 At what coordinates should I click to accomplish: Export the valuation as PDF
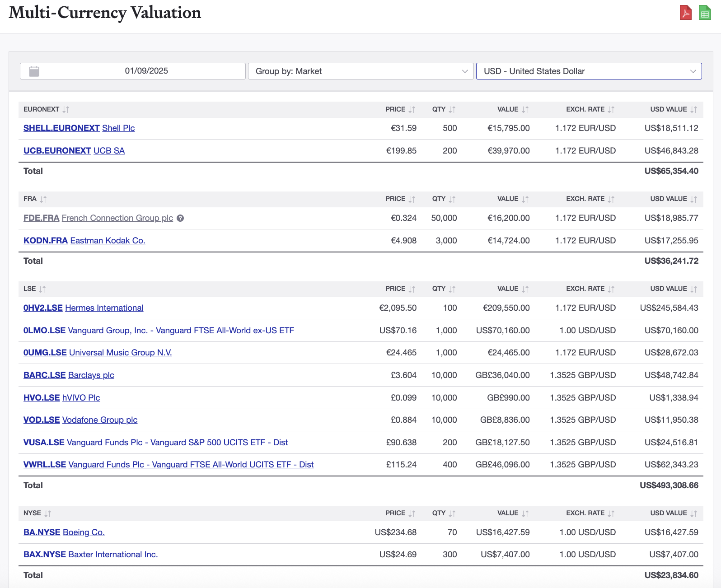click(685, 13)
